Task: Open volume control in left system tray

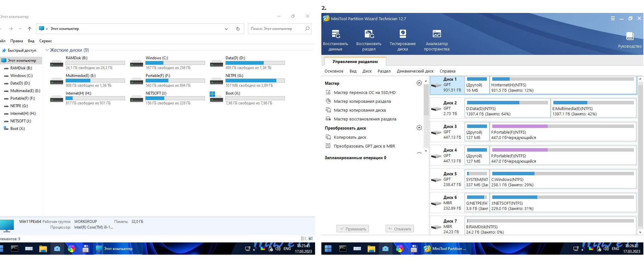Action: [x=278, y=249]
